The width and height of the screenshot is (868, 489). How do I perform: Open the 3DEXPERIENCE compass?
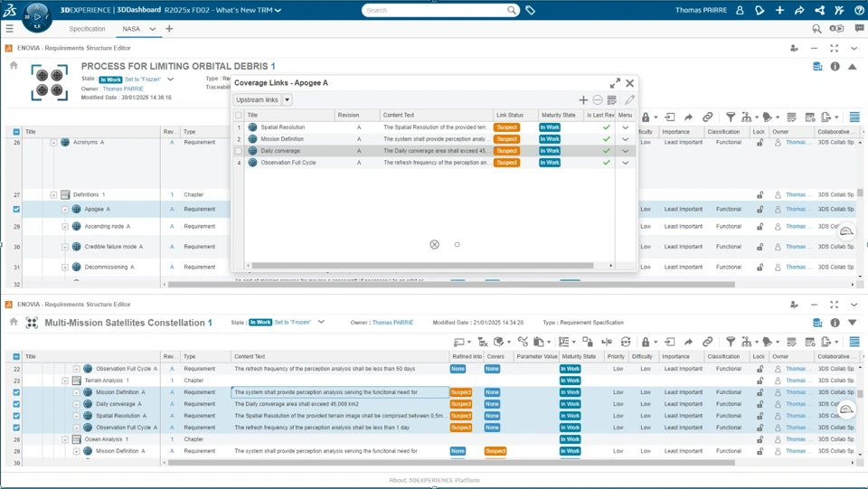coord(37,16)
